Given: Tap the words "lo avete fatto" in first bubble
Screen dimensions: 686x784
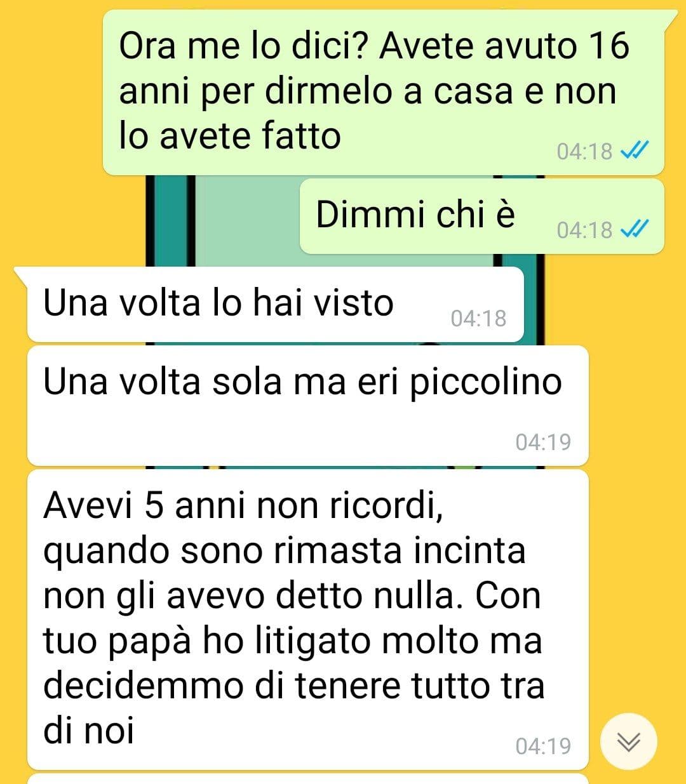Looking at the screenshot, I should coord(230,136).
